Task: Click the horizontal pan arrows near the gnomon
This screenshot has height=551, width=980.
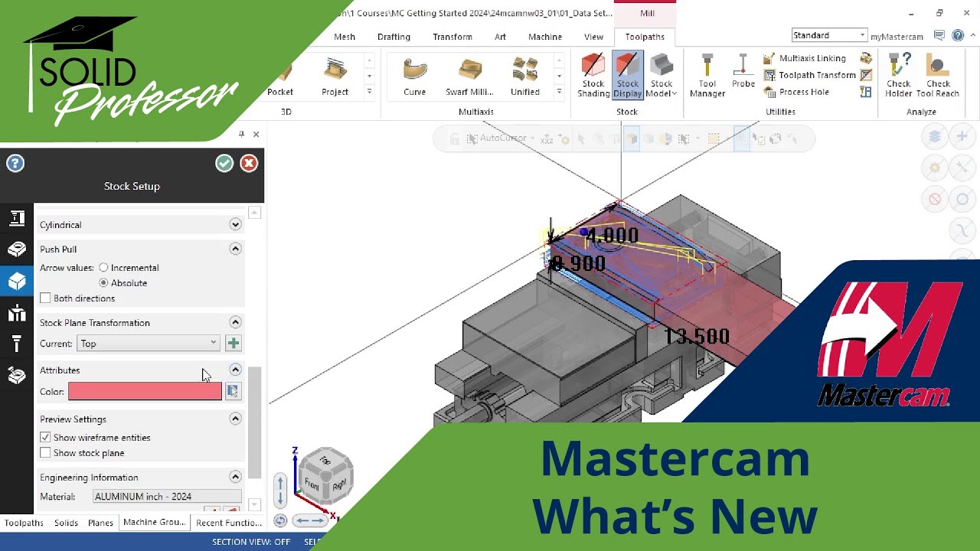Action: [x=310, y=520]
